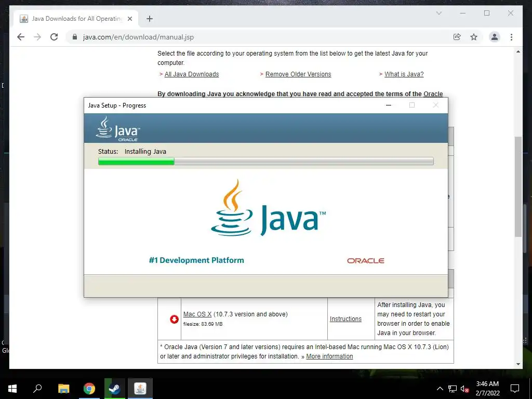Open the notification center icon
Viewport: 532px width, 399px height.
coord(515,389)
